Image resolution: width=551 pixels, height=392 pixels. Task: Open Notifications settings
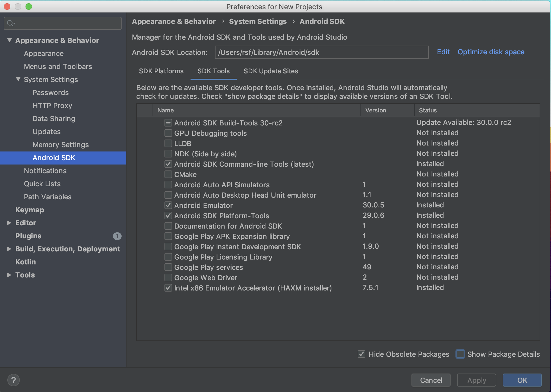(63, 171)
